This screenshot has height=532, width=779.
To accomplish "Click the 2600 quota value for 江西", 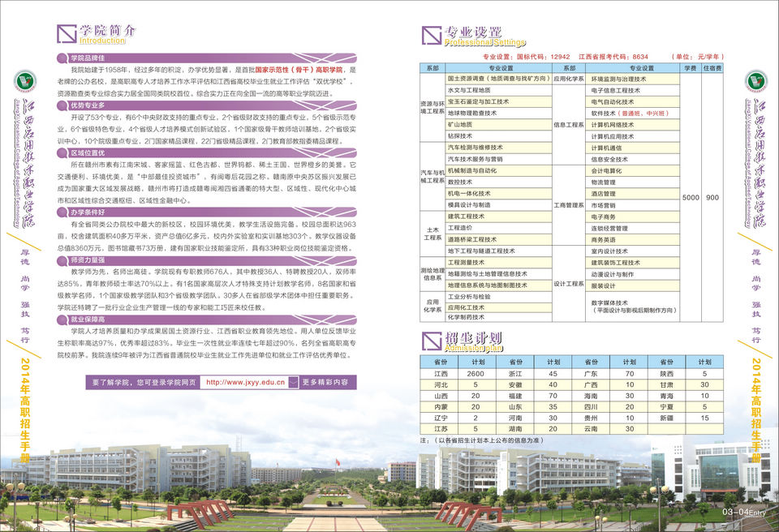I will (476, 374).
